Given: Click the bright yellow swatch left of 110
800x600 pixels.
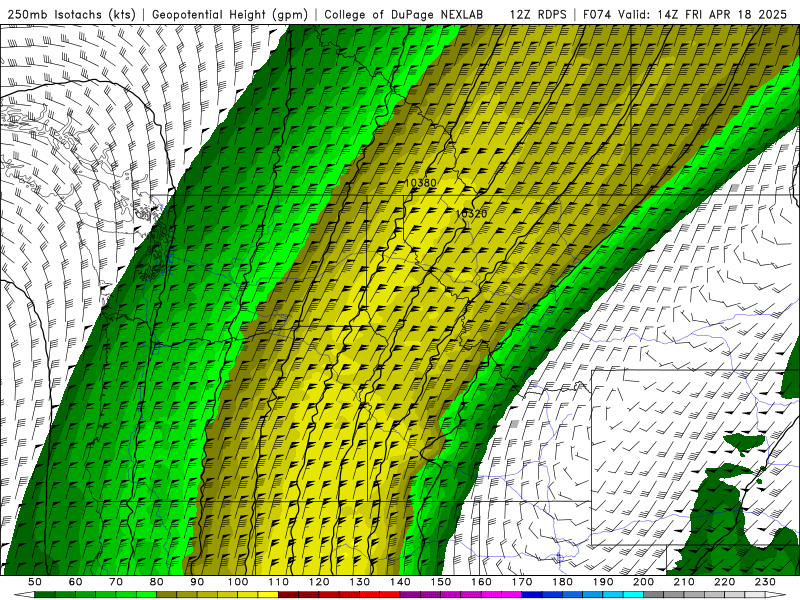Looking at the screenshot, I should click(x=268, y=595).
